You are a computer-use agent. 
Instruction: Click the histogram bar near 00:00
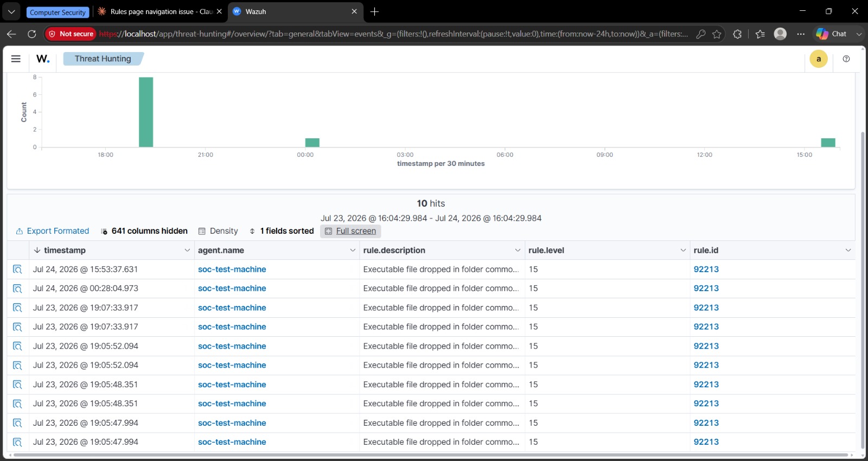coord(312,143)
